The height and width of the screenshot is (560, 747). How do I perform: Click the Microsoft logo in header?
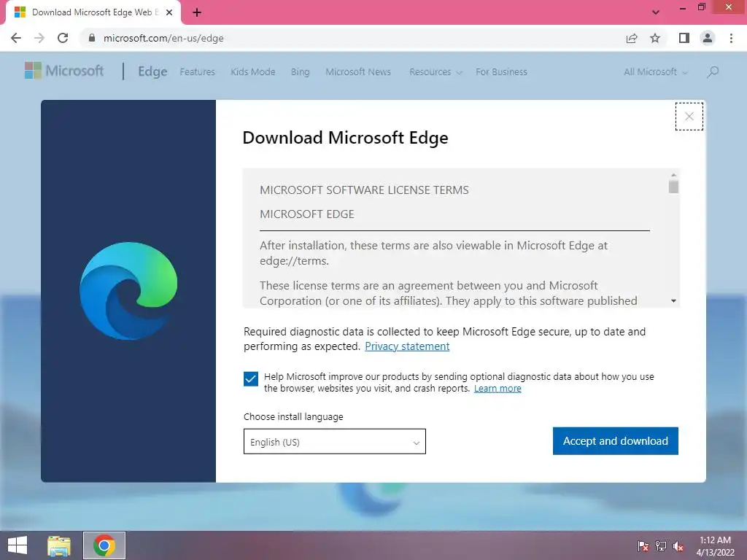(x=64, y=71)
